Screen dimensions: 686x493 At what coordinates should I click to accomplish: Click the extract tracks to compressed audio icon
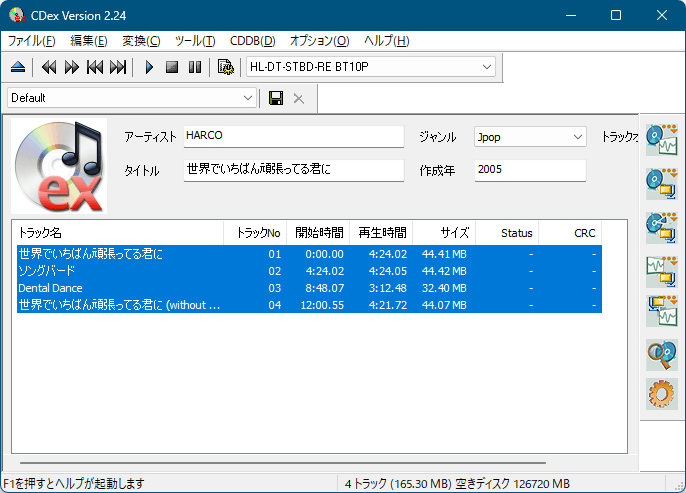coord(661,182)
